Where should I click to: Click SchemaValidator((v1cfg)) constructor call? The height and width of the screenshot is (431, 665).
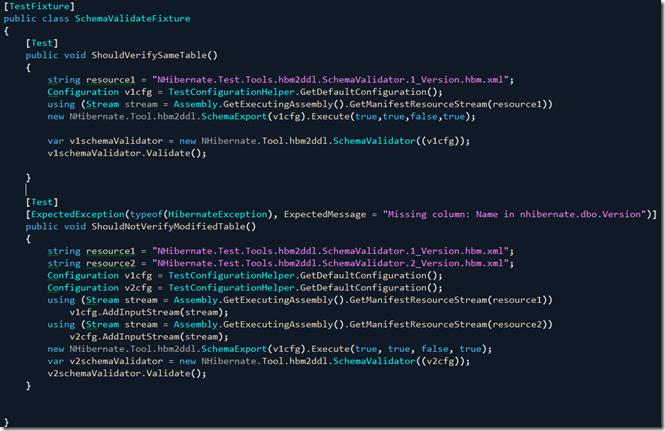[401, 141]
